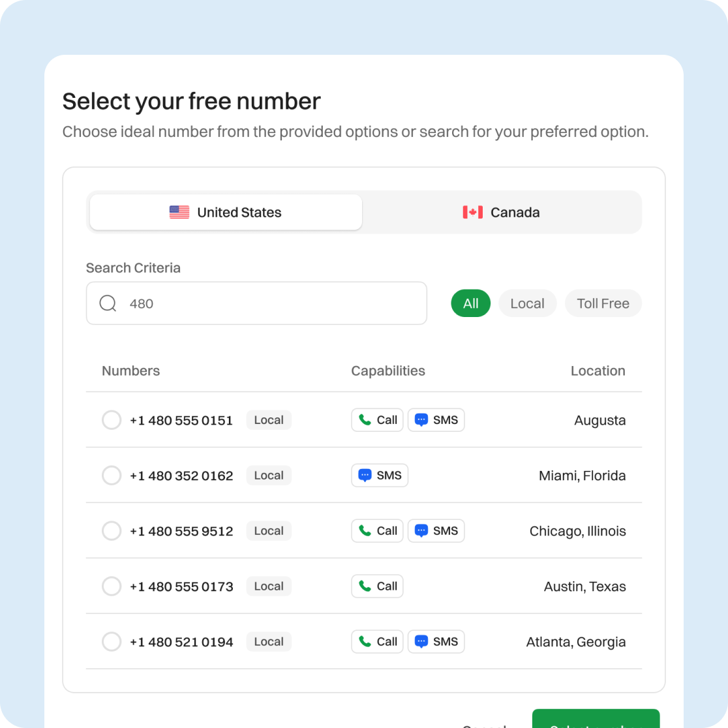The width and height of the screenshot is (728, 728).
Task: Pick the +1 480 555 0173 radio option
Action: point(112,586)
